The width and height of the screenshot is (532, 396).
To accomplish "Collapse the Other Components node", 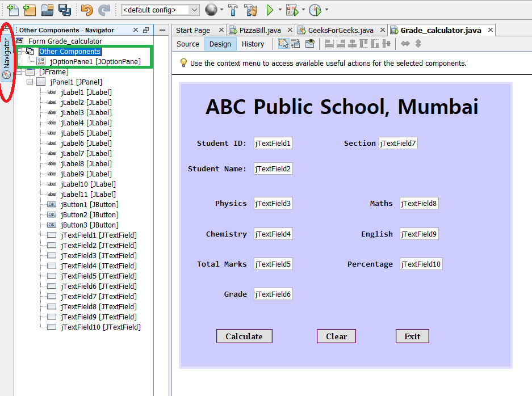I will click(21, 51).
